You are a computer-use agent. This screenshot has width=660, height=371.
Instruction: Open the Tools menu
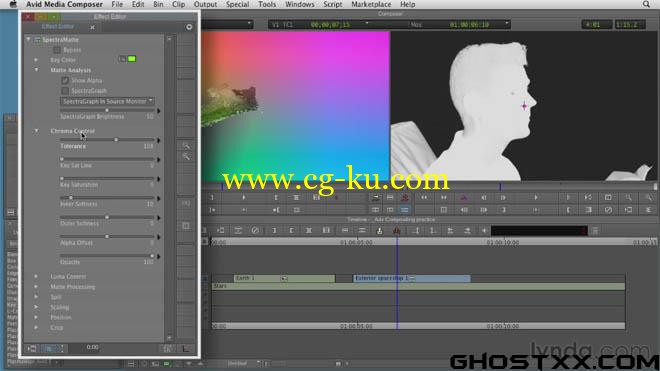pos(267,4)
